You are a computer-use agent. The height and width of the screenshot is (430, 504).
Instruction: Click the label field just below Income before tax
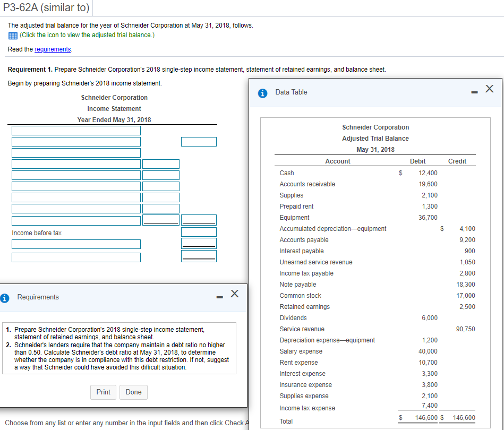point(76,244)
